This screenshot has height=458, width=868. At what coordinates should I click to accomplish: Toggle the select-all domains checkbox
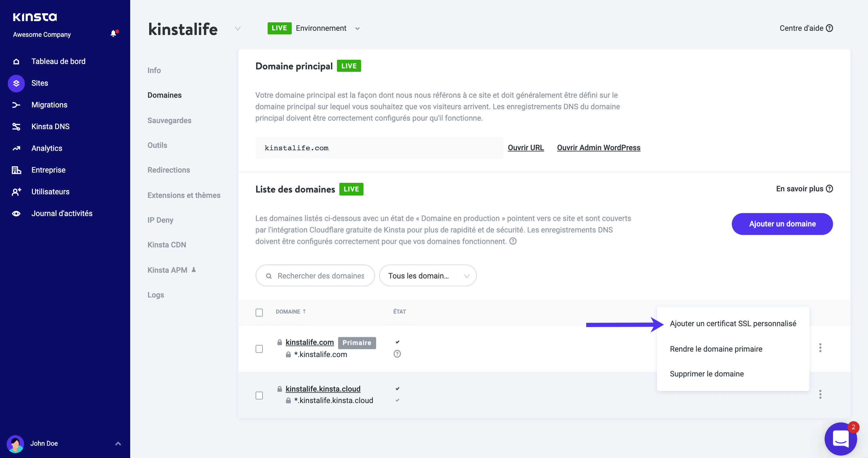point(259,311)
